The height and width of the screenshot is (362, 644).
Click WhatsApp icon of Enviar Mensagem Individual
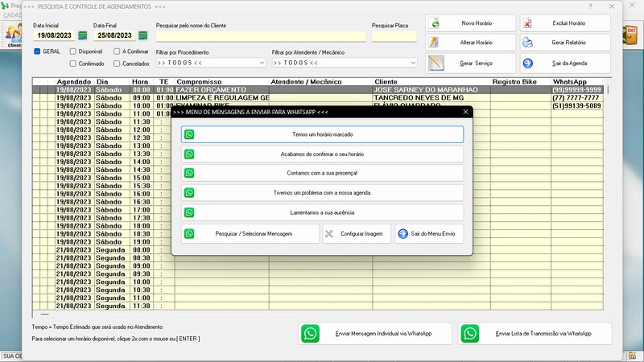(310, 334)
